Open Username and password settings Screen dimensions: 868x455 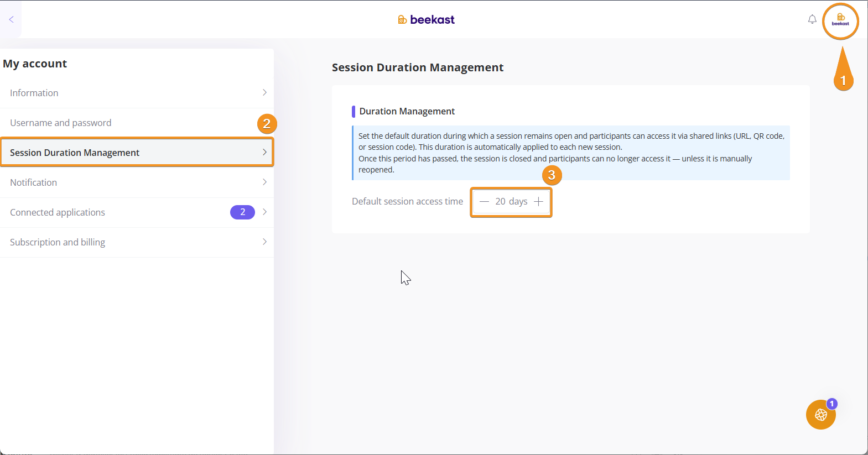61,123
